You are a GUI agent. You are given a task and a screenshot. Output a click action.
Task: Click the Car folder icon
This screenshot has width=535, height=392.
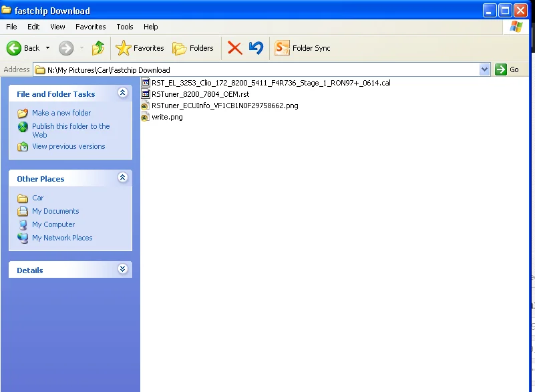pyautogui.click(x=23, y=198)
